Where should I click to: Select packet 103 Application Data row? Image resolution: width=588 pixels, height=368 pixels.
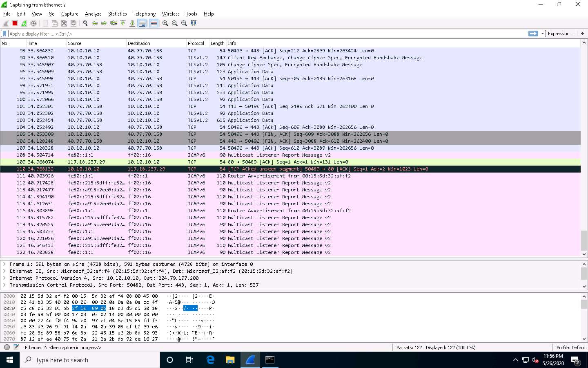tap(290, 120)
